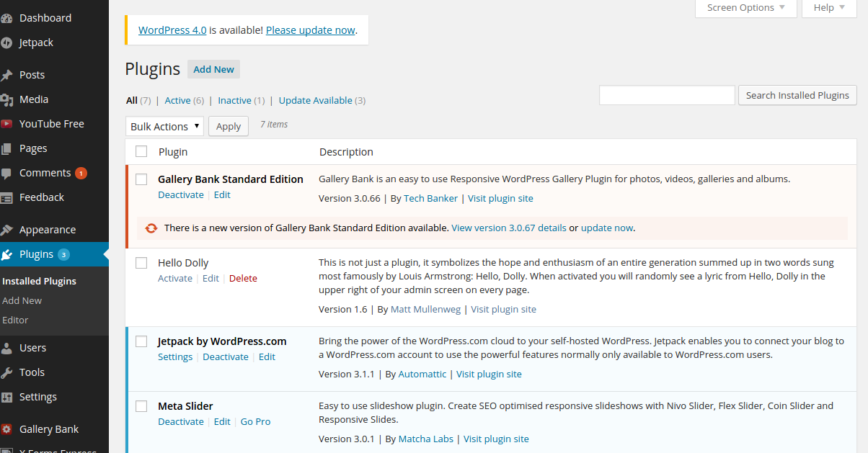Click the Comments pending count badge

click(81, 173)
